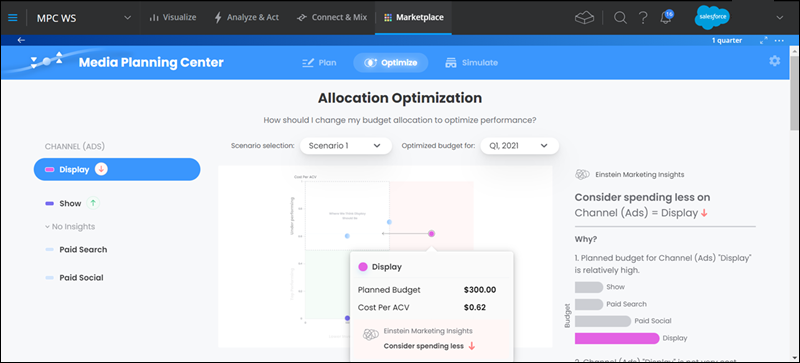Open the Scenario 1 selection dropdown
800x363 pixels.
click(x=346, y=146)
